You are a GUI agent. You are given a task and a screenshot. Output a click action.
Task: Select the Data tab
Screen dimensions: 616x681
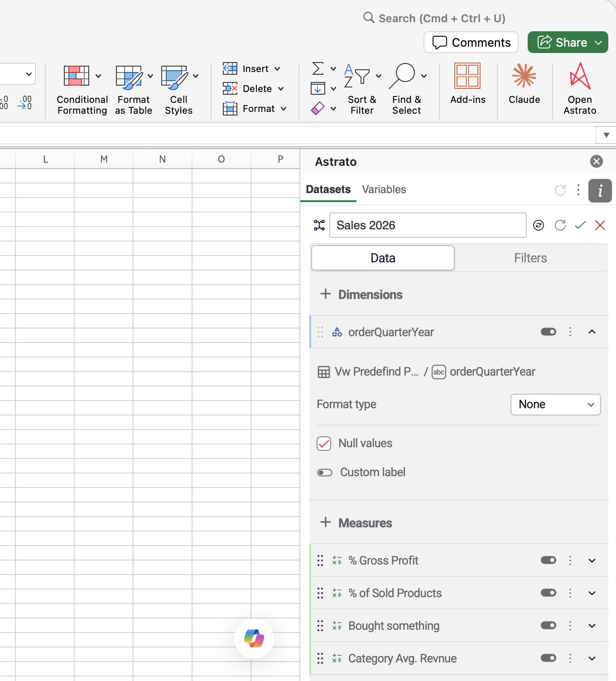point(383,258)
